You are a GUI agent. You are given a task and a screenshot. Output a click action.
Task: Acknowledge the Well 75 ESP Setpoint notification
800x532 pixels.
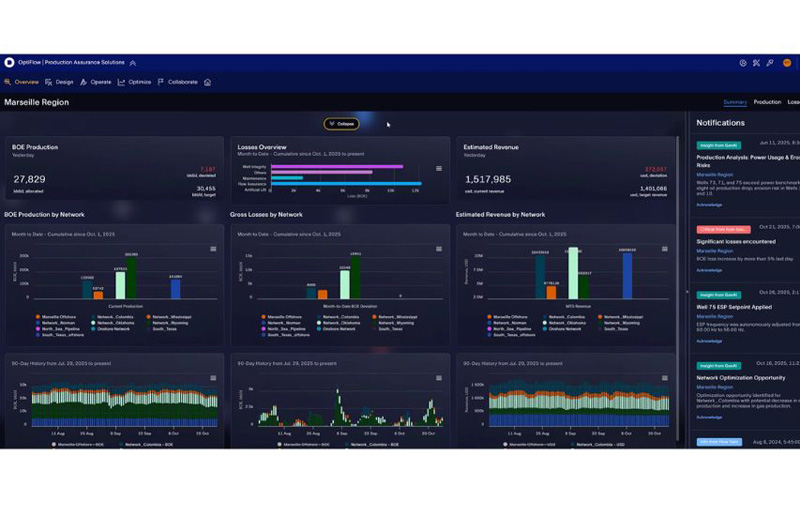click(x=709, y=341)
